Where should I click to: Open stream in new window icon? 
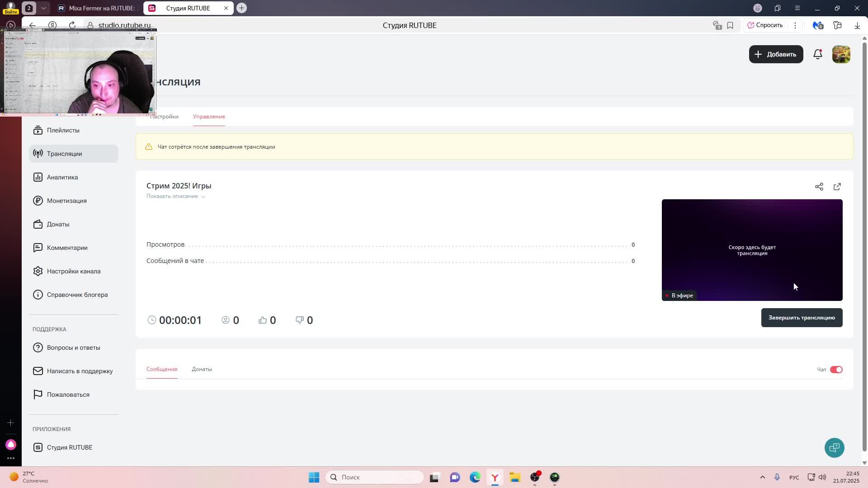click(x=837, y=187)
